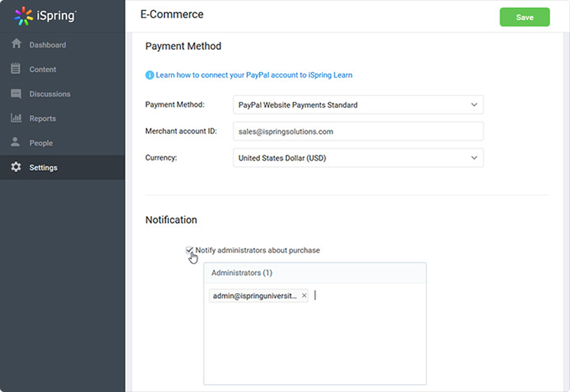Open the Currency dropdown

coord(358,158)
